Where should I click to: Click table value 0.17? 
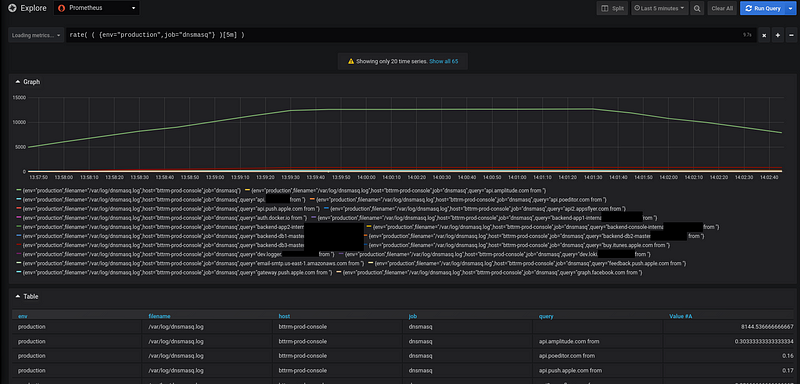[x=788, y=370]
